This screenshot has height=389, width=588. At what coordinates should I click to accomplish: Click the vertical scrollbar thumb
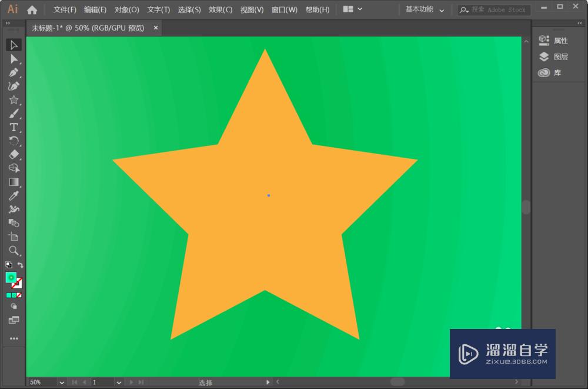pyautogui.click(x=526, y=207)
